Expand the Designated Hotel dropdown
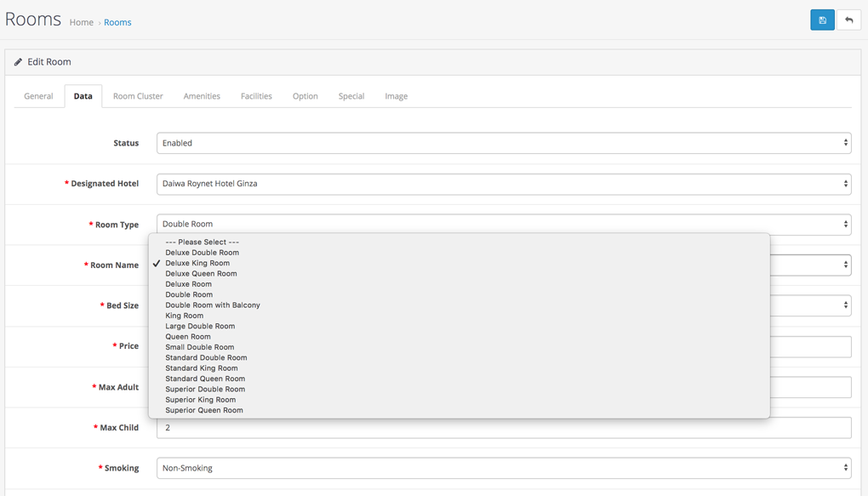Image resolution: width=868 pixels, height=496 pixels. pyautogui.click(x=504, y=184)
